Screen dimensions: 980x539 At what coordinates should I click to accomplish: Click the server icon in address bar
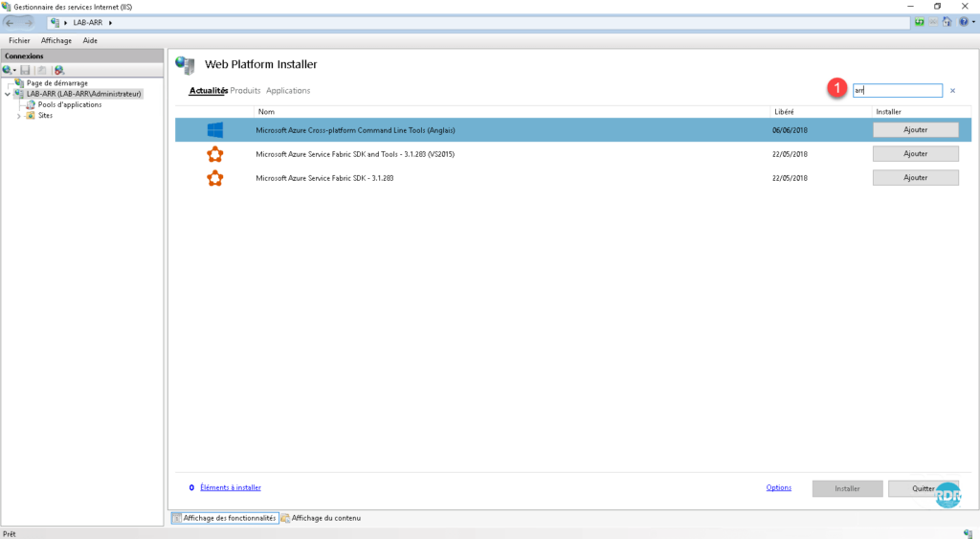[x=55, y=23]
